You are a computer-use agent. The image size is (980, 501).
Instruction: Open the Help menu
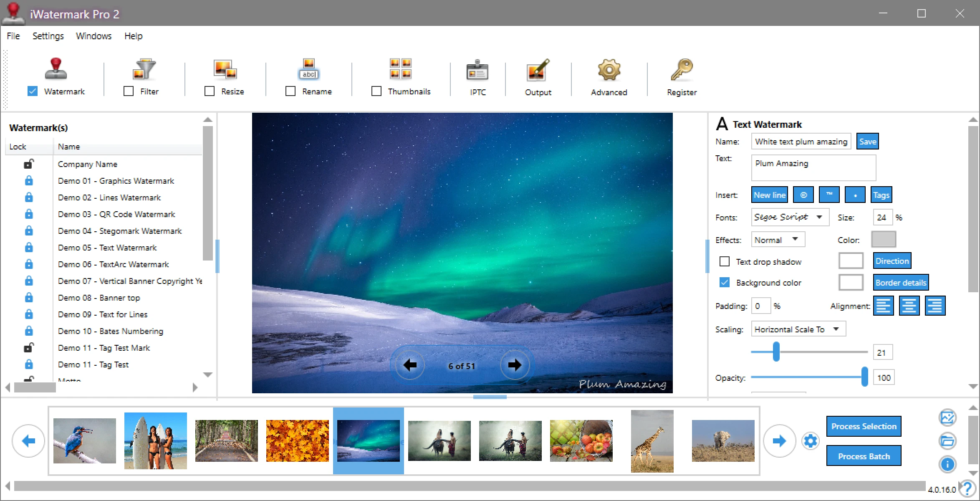[x=134, y=36]
